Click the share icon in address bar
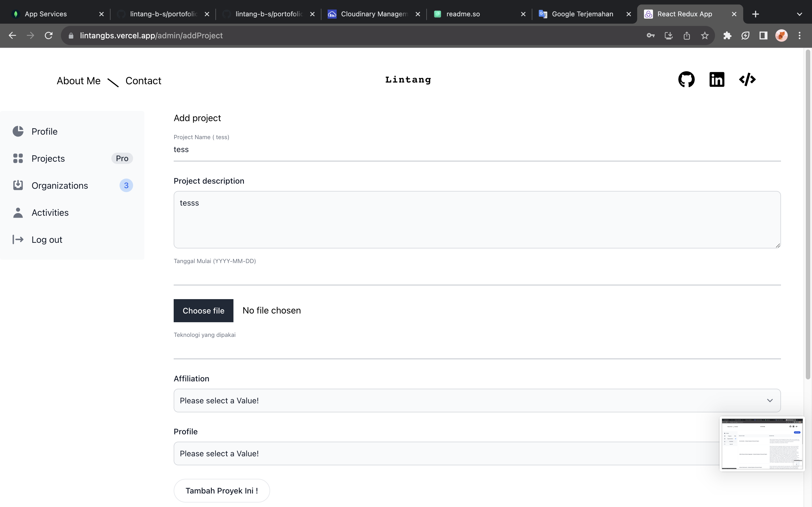 click(687, 35)
